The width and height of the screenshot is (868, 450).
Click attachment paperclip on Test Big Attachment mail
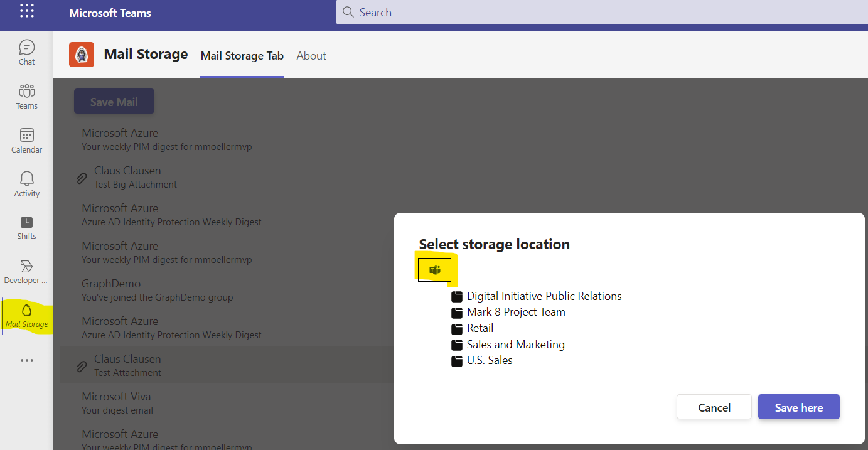[x=82, y=178]
